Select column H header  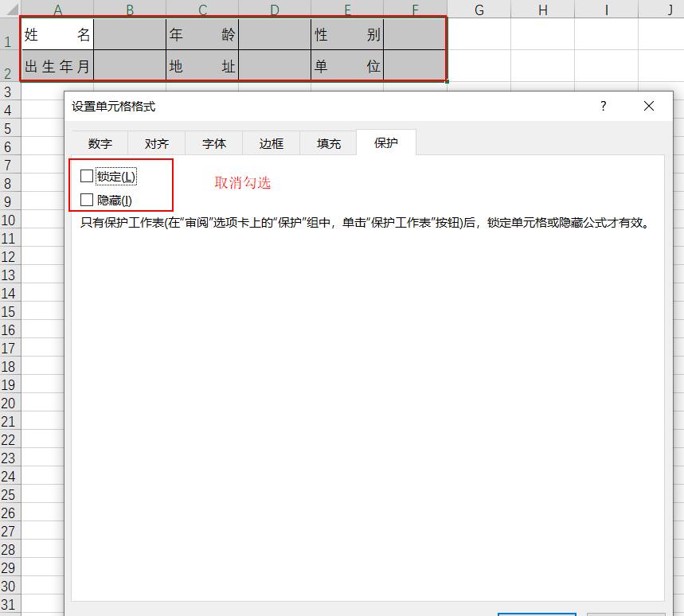click(x=543, y=9)
